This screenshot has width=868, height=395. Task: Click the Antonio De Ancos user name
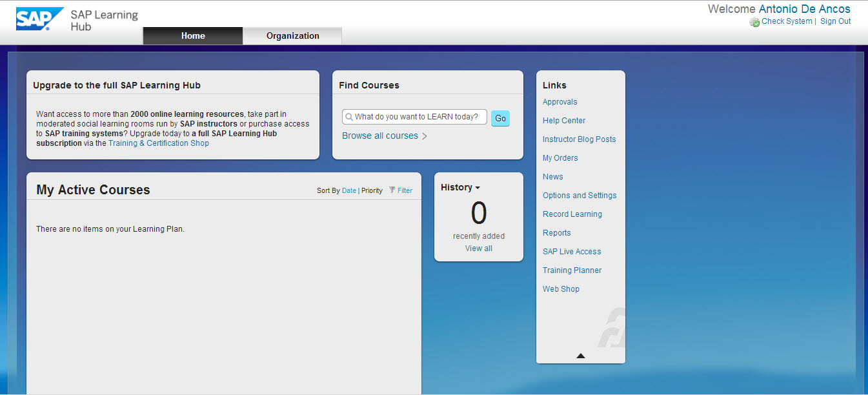(805, 9)
